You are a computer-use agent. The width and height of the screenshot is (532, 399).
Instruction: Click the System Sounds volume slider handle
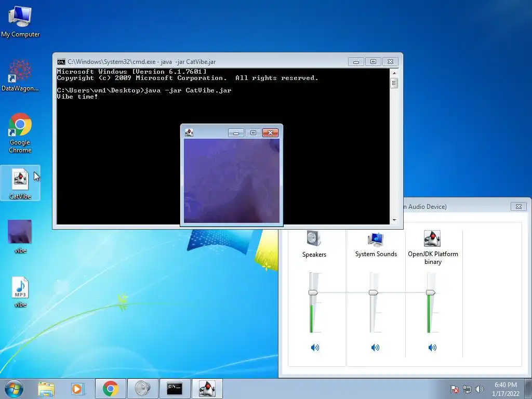point(373,292)
